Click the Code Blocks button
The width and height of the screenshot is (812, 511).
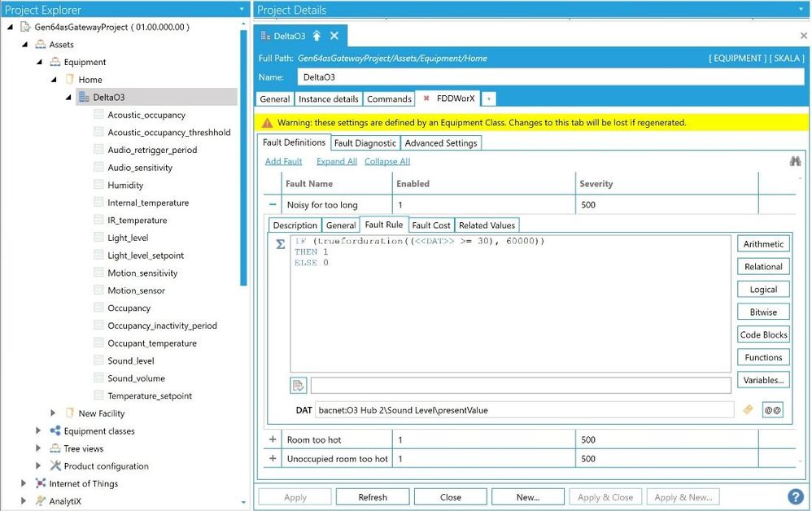click(x=763, y=334)
